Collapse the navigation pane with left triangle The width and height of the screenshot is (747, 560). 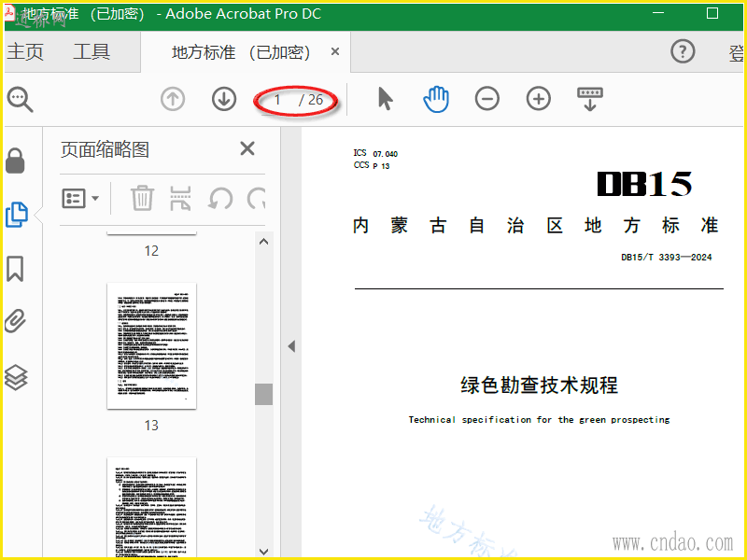tap(291, 346)
